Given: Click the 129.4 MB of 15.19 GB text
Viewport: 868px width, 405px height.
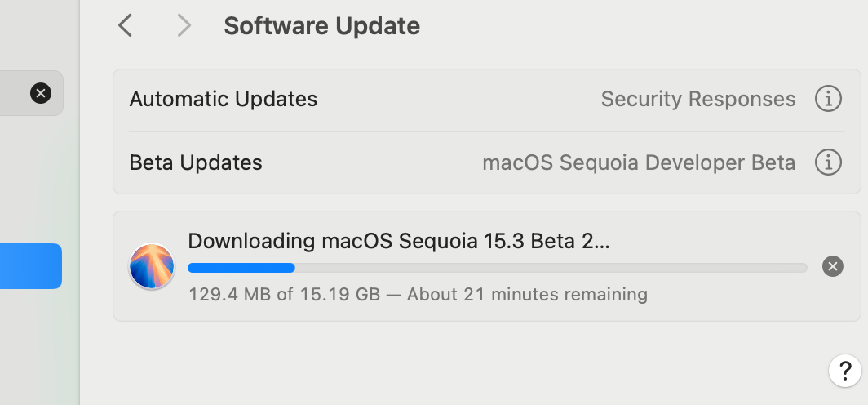Looking at the screenshot, I should 284,294.
